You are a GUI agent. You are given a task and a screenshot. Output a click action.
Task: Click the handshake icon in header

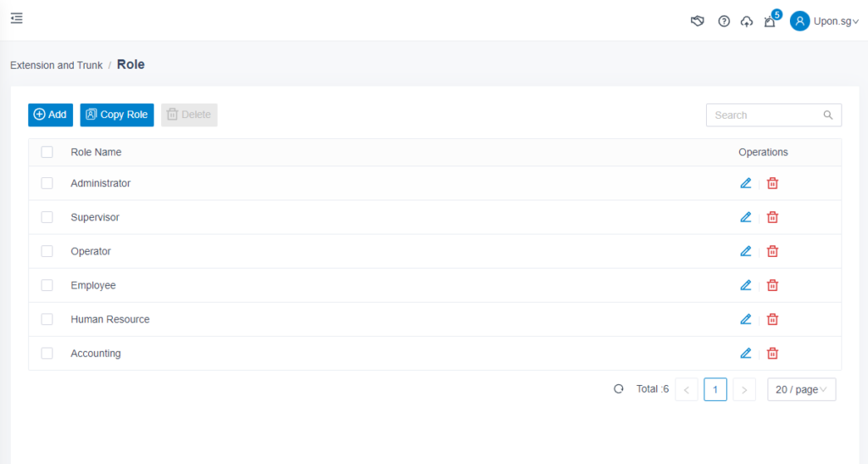coord(698,21)
